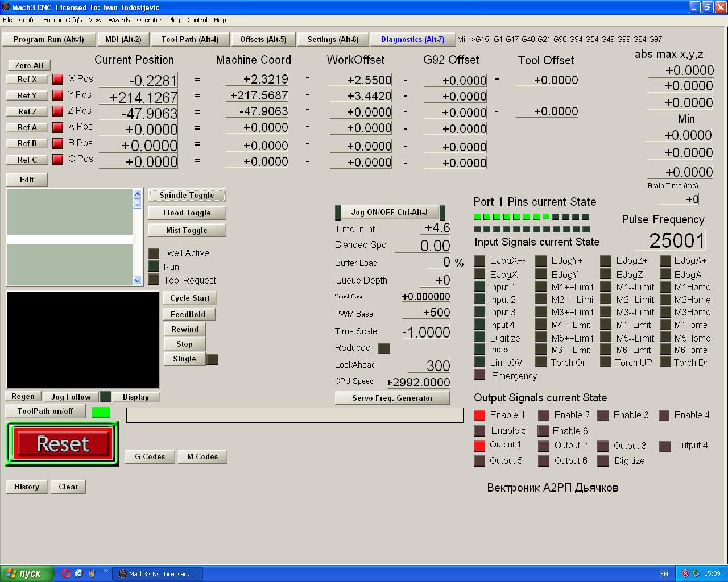This screenshot has height=582, width=728.
Task: Click the Ref Z homing button
Action: (x=27, y=111)
